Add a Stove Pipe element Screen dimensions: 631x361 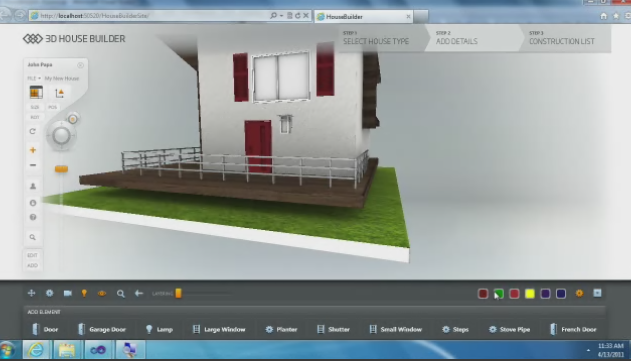pyautogui.click(x=509, y=329)
